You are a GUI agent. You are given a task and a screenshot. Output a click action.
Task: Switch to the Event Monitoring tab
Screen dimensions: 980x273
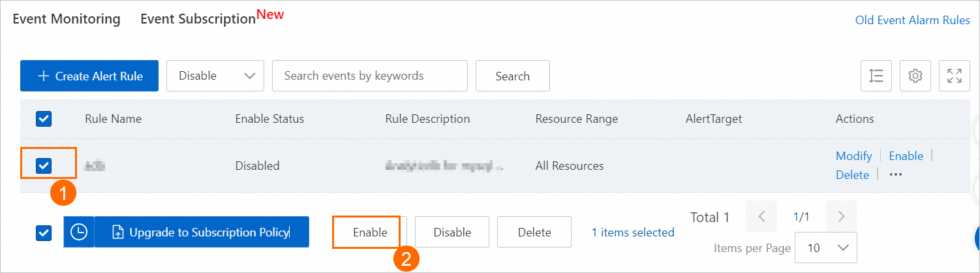pyautogui.click(x=67, y=19)
